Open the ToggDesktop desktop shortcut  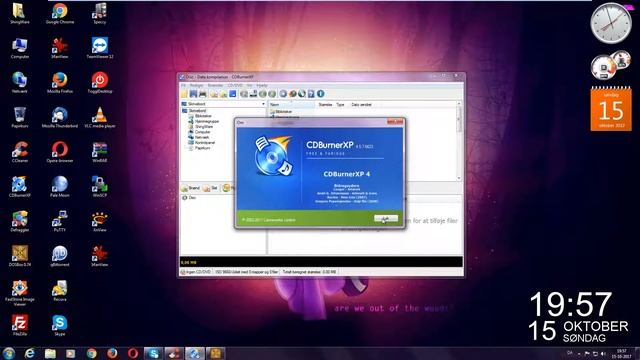[x=100, y=82]
